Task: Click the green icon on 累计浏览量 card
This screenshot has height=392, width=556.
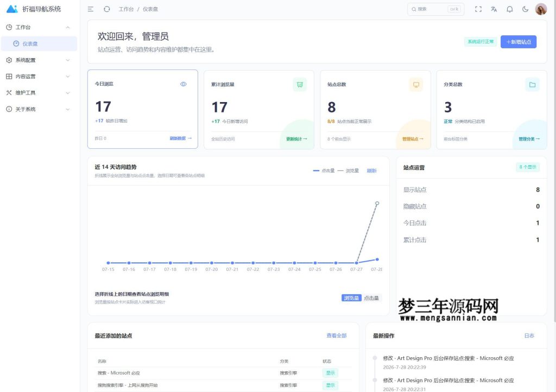Action: pos(300,85)
